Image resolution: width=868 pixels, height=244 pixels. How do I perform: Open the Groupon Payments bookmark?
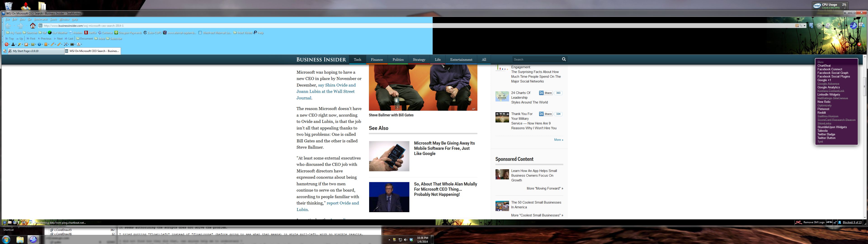pos(128,33)
